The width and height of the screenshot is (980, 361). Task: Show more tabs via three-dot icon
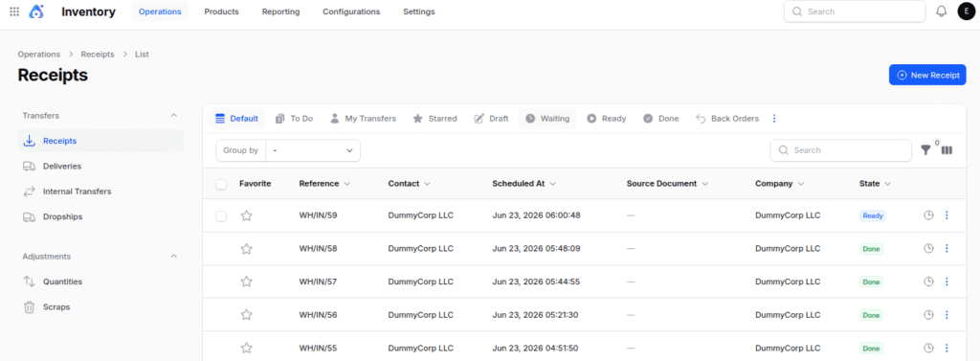coord(774,118)
